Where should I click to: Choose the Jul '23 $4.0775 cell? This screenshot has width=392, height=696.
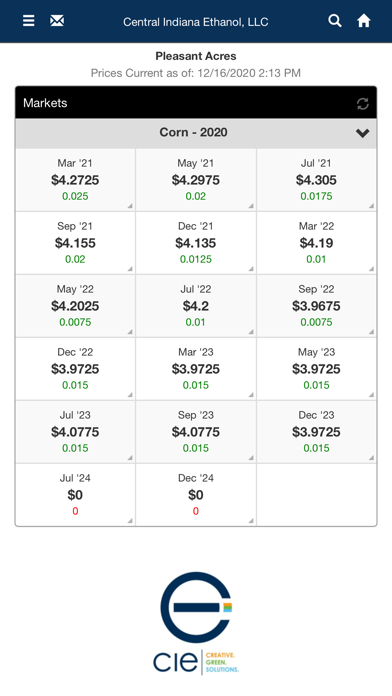coord(75,432)
